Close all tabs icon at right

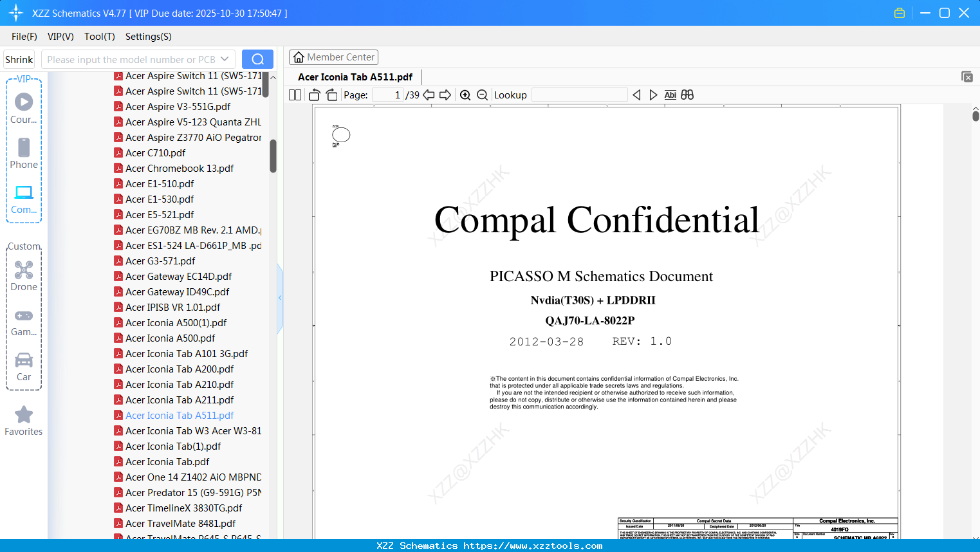click(967, 77)
